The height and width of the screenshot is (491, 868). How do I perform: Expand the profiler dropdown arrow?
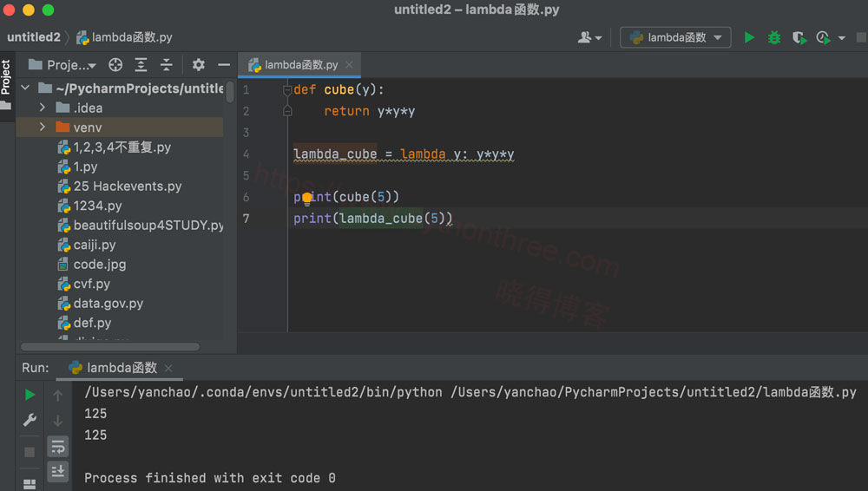pos(841,38)
